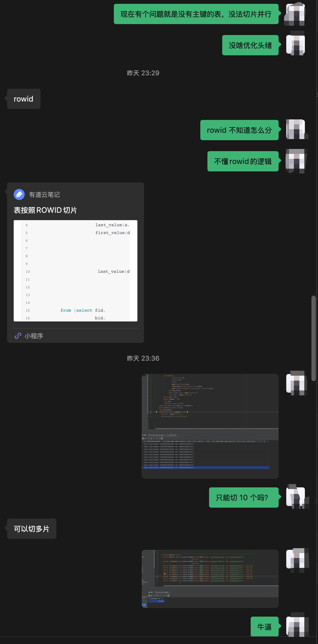Viewport: 318px width, 644px height.
Task: Click the "只能切 10 个吗?" message bubble
Action: [x=242, y=498]
